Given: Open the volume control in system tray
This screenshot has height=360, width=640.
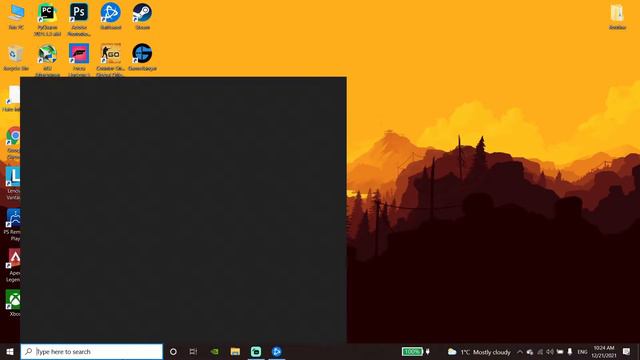Looking at the screenshot, I should click(550, 352).
